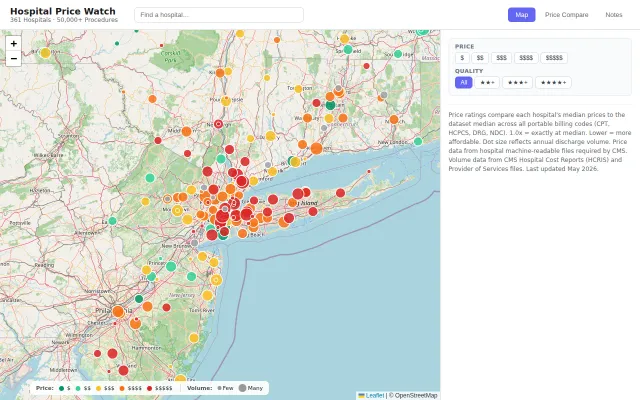The width and height of the screenshot is (640, 400).
Task: Switch to the Map tab
Action: click(522, 15)
